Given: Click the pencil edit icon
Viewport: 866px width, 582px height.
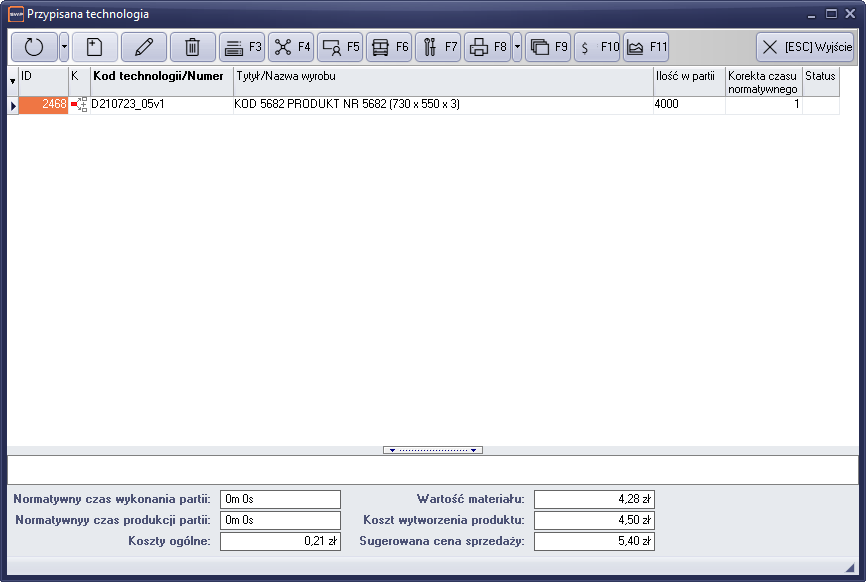Looking at the screenshot, I should click(x=144, y=47).
